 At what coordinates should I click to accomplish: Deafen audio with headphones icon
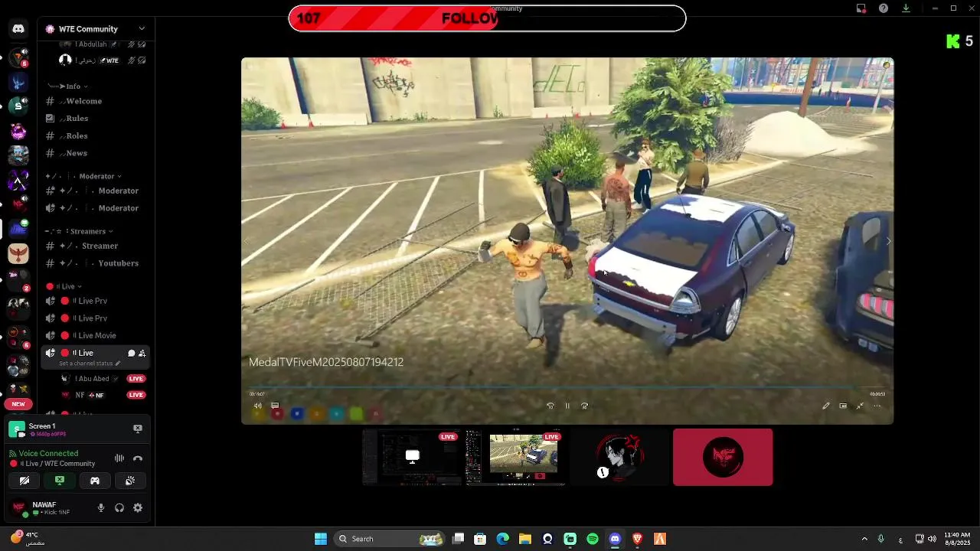coord(119,507)
